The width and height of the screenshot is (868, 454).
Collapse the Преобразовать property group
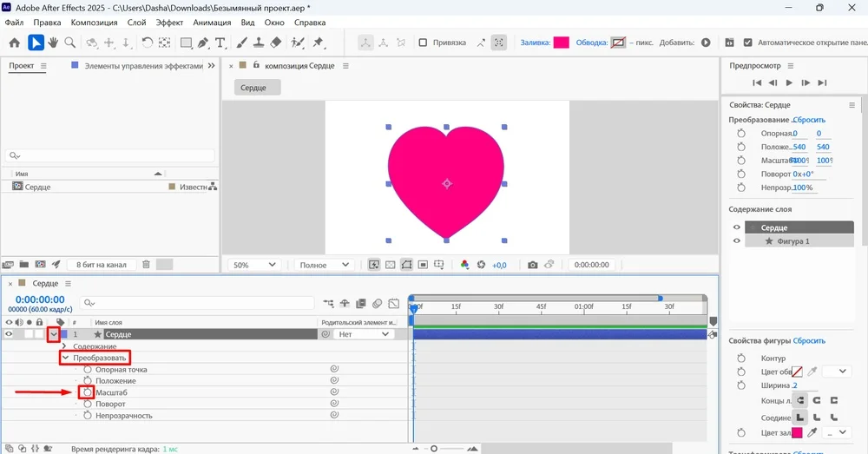[65, 358]
